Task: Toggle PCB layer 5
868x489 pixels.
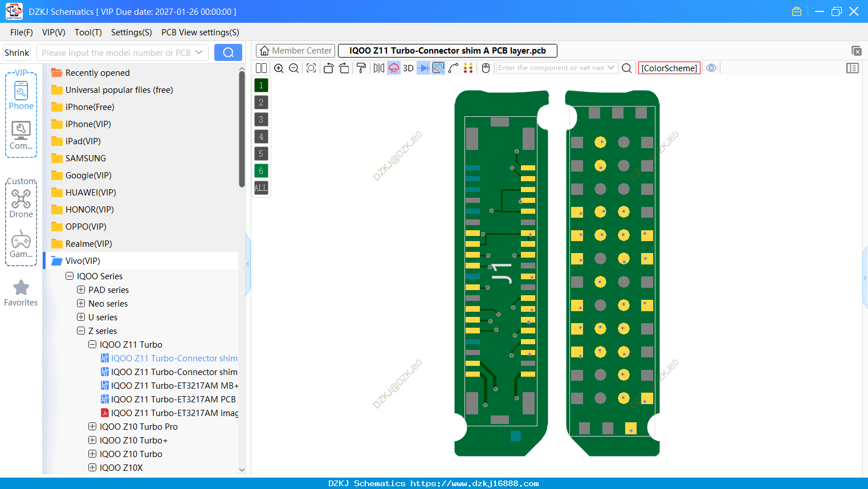Action: point(261,154)
